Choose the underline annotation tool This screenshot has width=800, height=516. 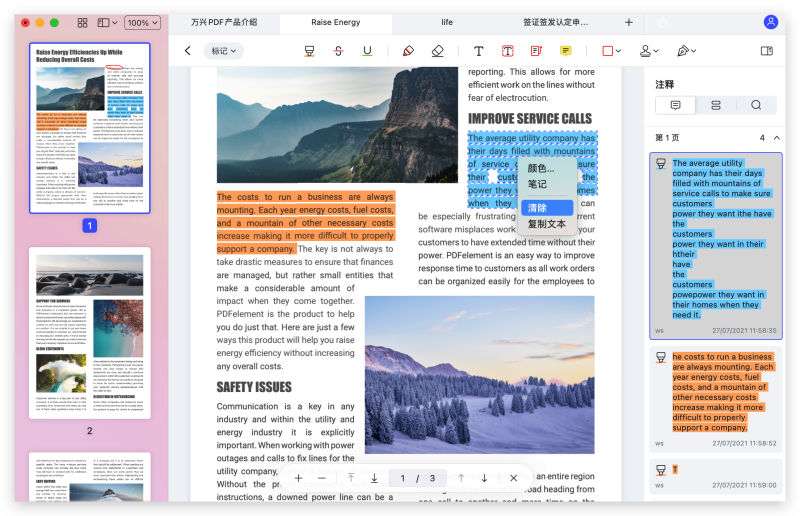tap(367, 51)
